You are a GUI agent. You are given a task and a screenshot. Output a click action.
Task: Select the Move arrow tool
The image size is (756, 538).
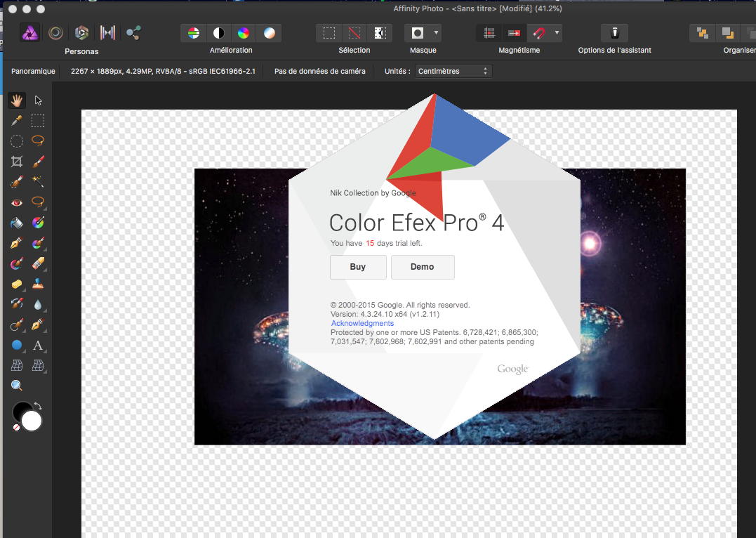pos(38,100)
